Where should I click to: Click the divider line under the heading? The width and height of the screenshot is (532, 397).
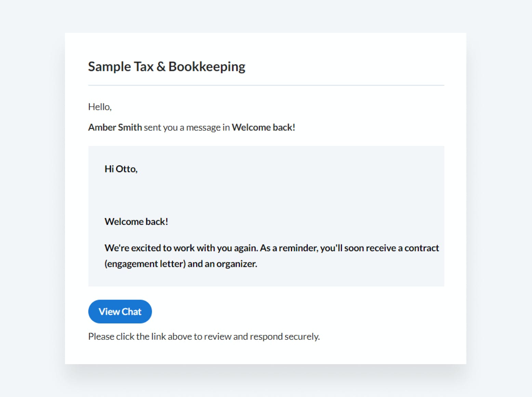tap(266, 85)
